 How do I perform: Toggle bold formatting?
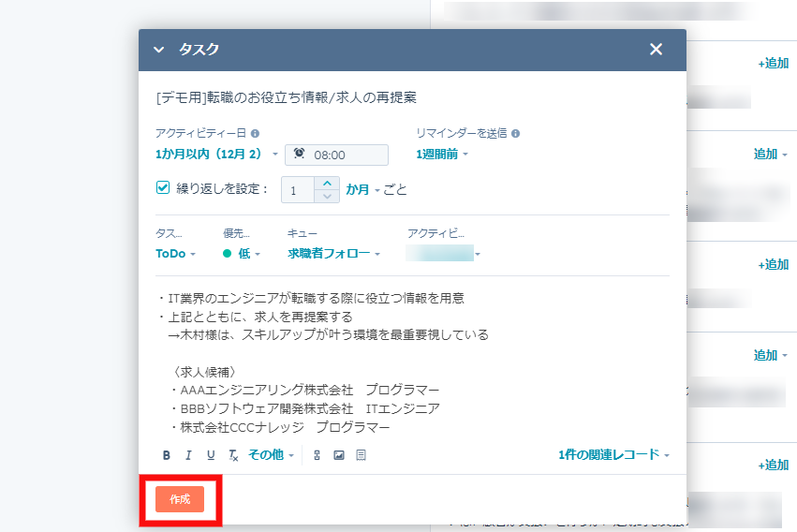166,455
